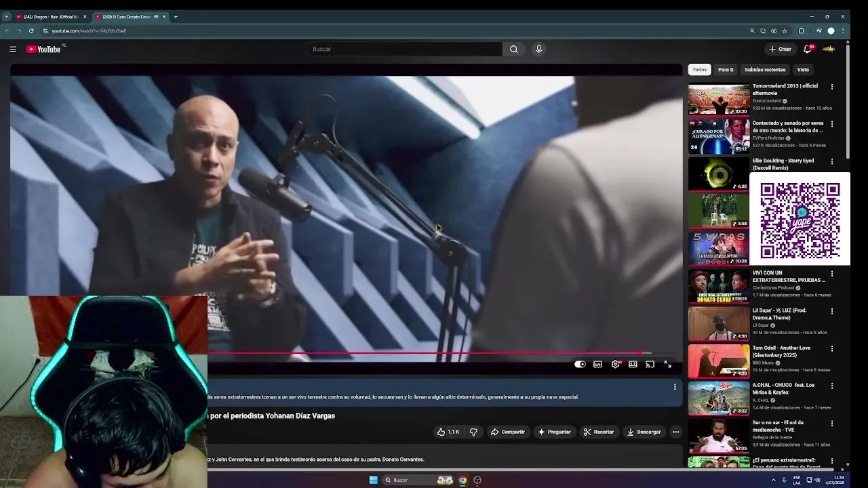Click the YouTube search input field
This screenshot has width=868, height=488.
click(404, 49)
